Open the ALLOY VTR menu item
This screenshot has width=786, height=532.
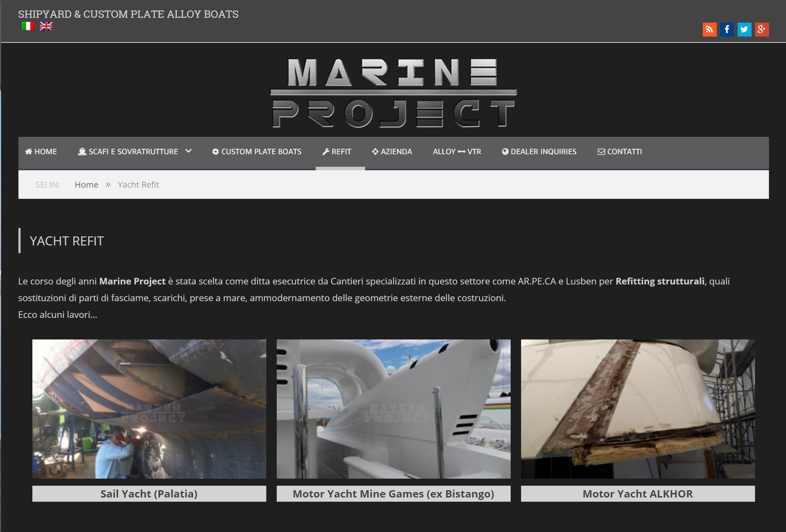[x=457, y=152]
